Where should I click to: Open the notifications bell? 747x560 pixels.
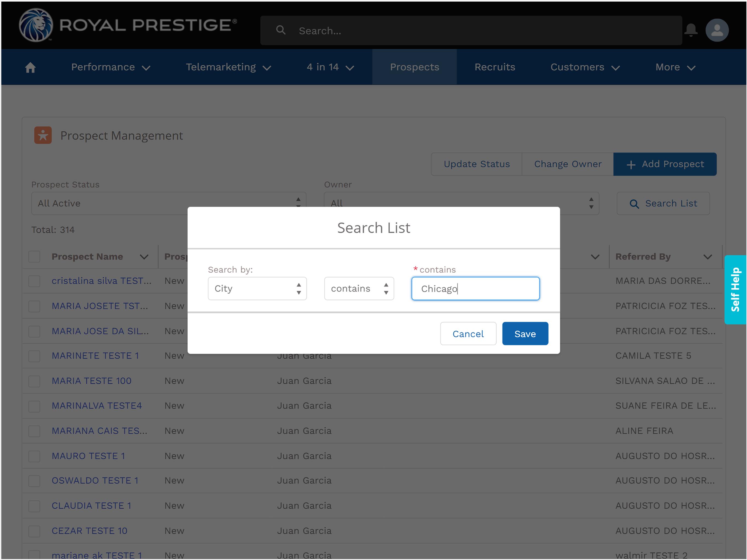tap(691, 30)
